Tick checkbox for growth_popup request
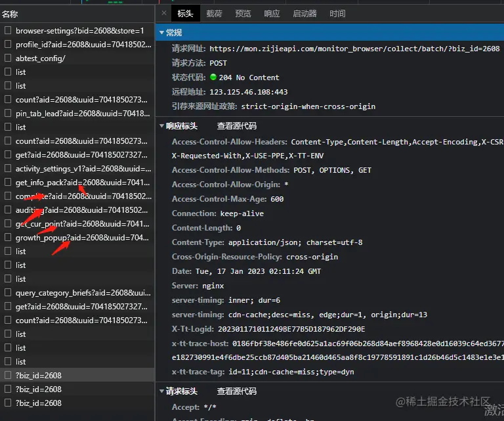This screenshot has width=504, height=421. coord(8,237)
